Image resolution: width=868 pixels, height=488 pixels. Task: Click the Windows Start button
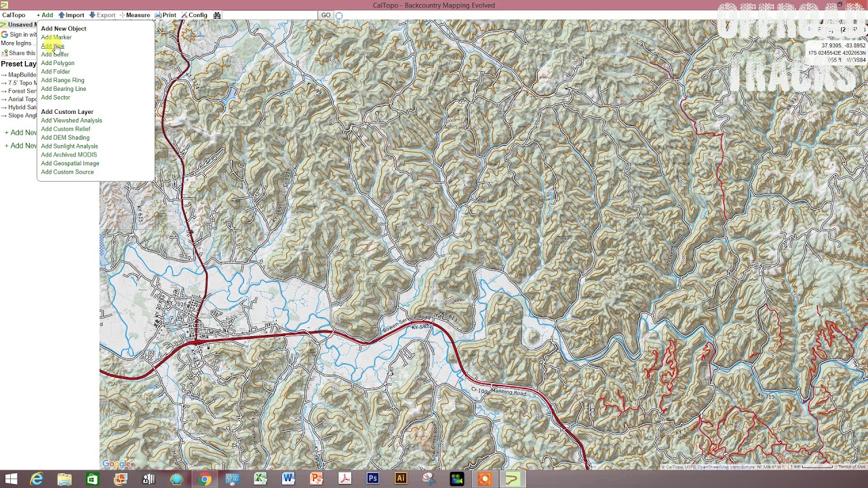click(11, 479)
